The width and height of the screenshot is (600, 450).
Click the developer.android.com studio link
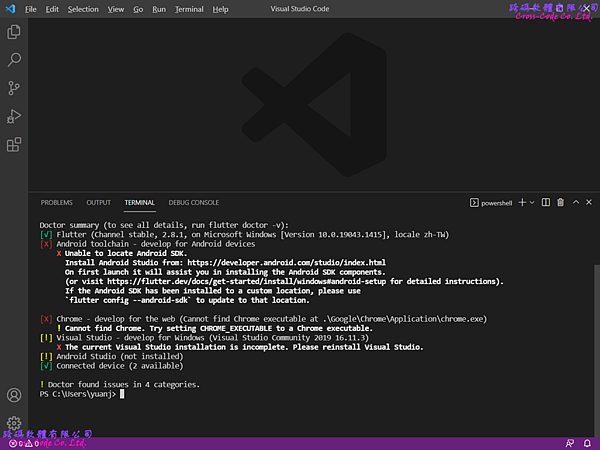(x=286, y=262)
